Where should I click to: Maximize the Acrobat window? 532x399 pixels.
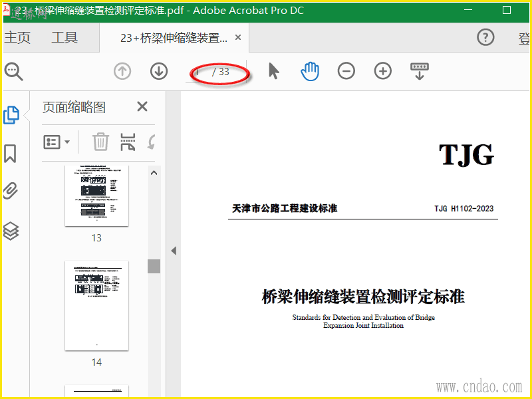coord(507,10)
